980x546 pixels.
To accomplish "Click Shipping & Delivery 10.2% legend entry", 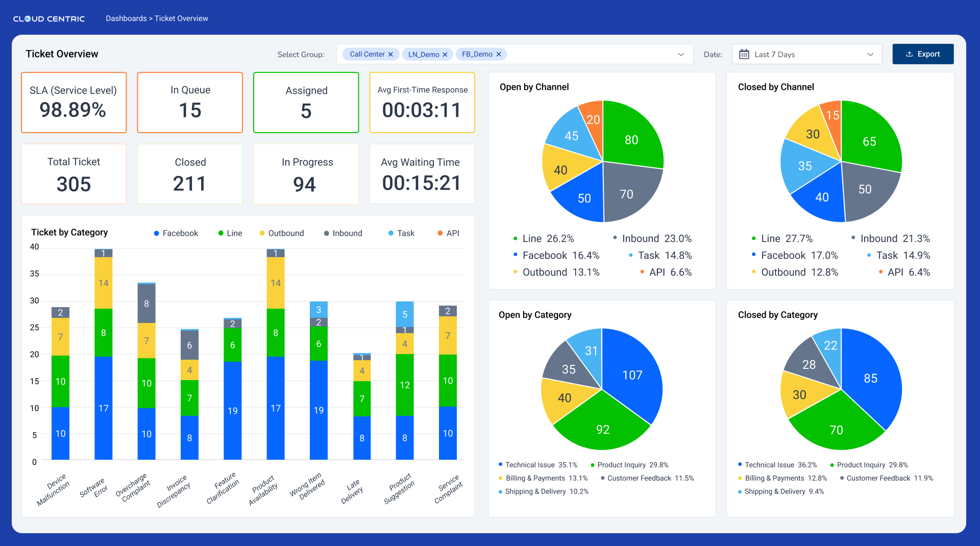I will (544, 491).
